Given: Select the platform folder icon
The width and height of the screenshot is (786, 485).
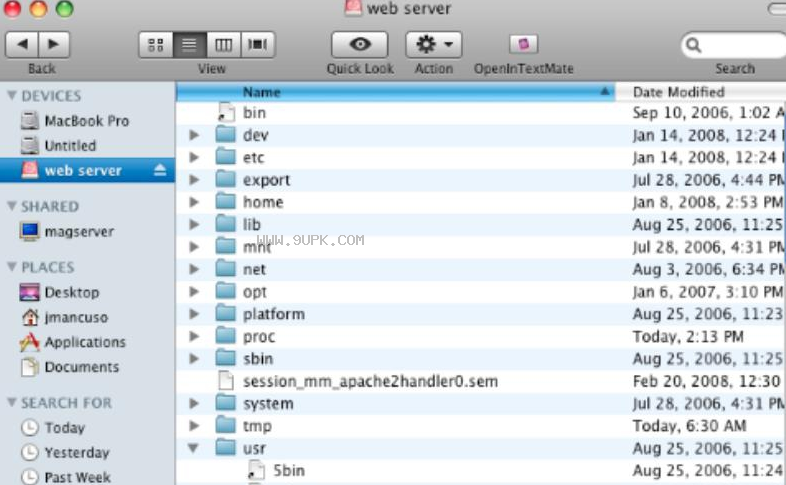Looking at the screenshot, I should tap(226, 314).
